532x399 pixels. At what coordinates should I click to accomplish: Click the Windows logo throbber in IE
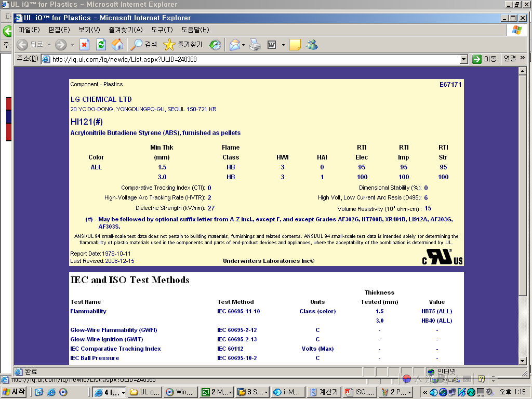pyautogui.click(x=516, y=30)
